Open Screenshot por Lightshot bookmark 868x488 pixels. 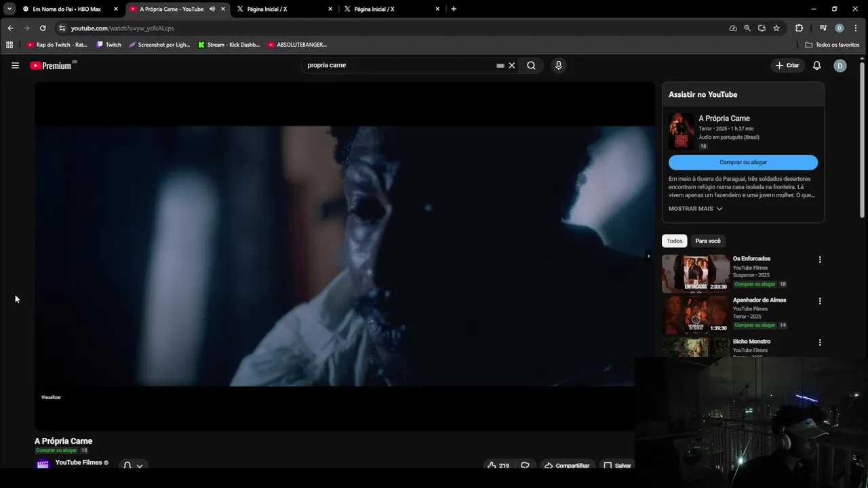click(x=159, y=45)
